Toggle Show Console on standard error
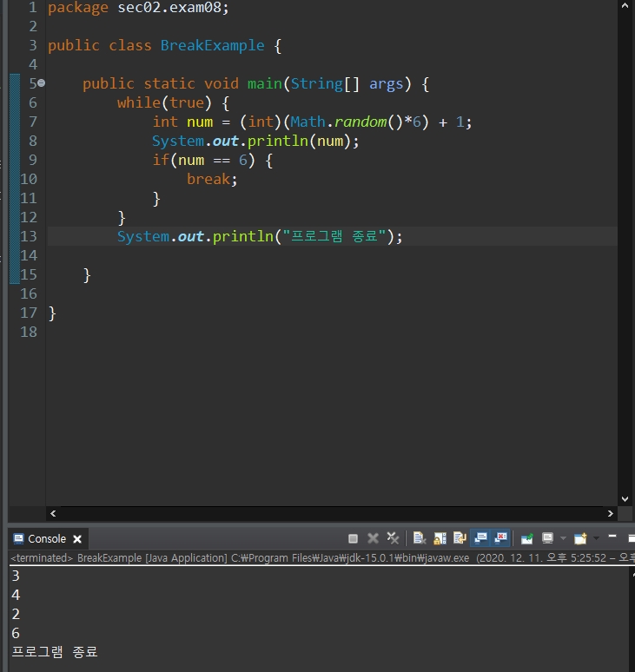This screenshot has width=635, height=672. coord(500,538)
